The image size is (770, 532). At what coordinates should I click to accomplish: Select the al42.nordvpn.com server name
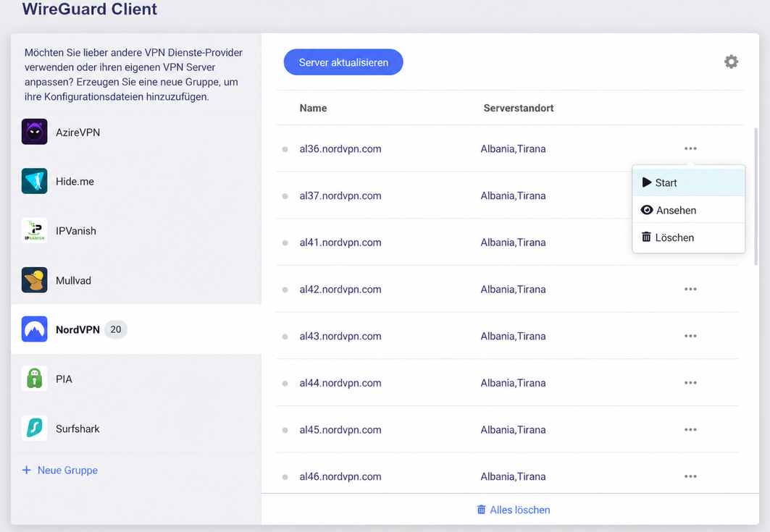340,290
